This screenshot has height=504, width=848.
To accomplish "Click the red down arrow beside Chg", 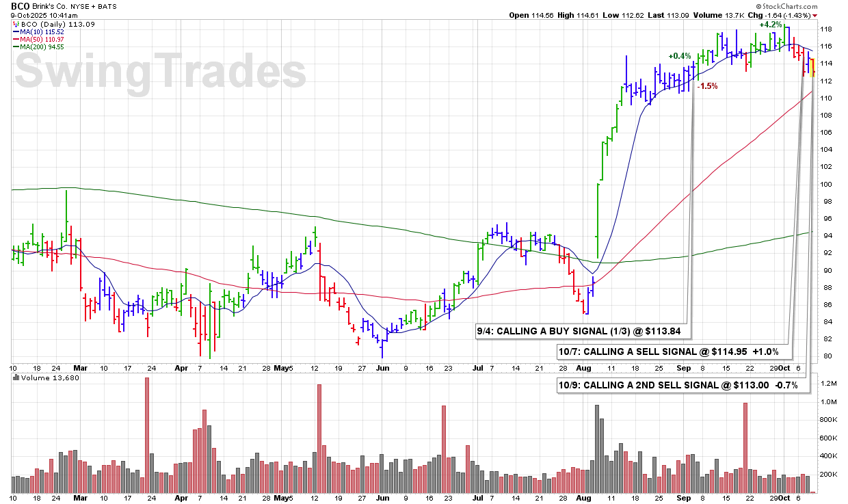I will tap(814, 15).
